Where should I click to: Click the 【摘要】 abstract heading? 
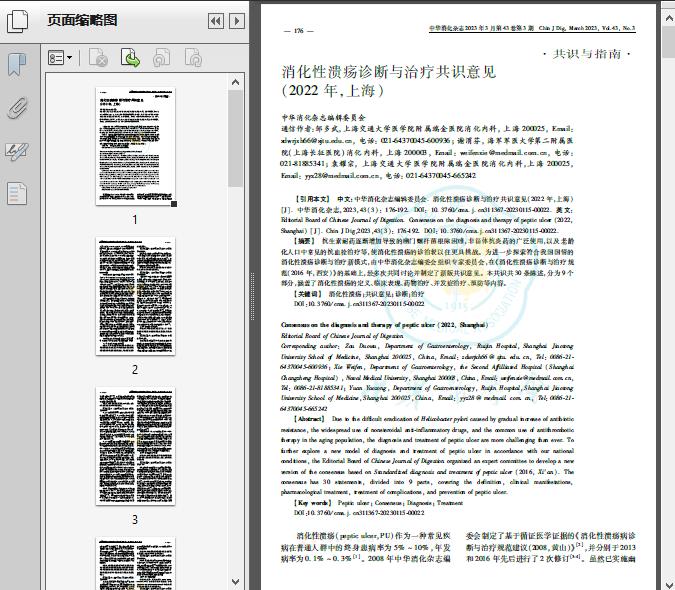305,241
